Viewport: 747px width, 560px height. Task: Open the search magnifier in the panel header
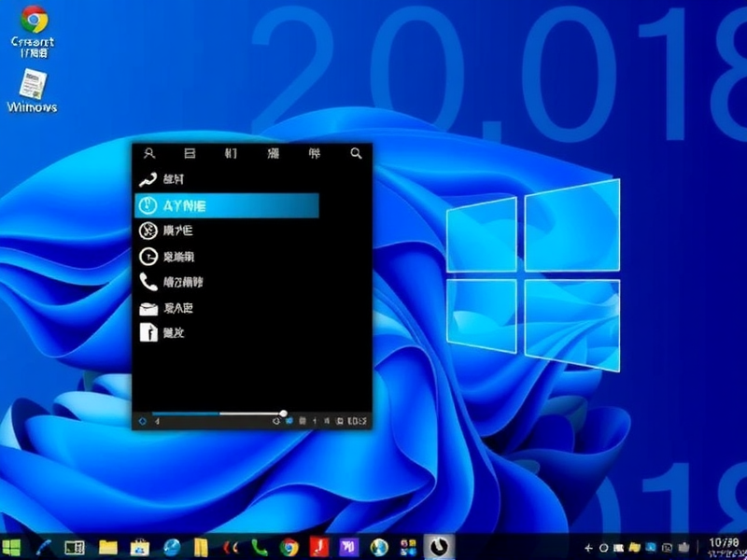pyautogui.click(x=354, y=153)
